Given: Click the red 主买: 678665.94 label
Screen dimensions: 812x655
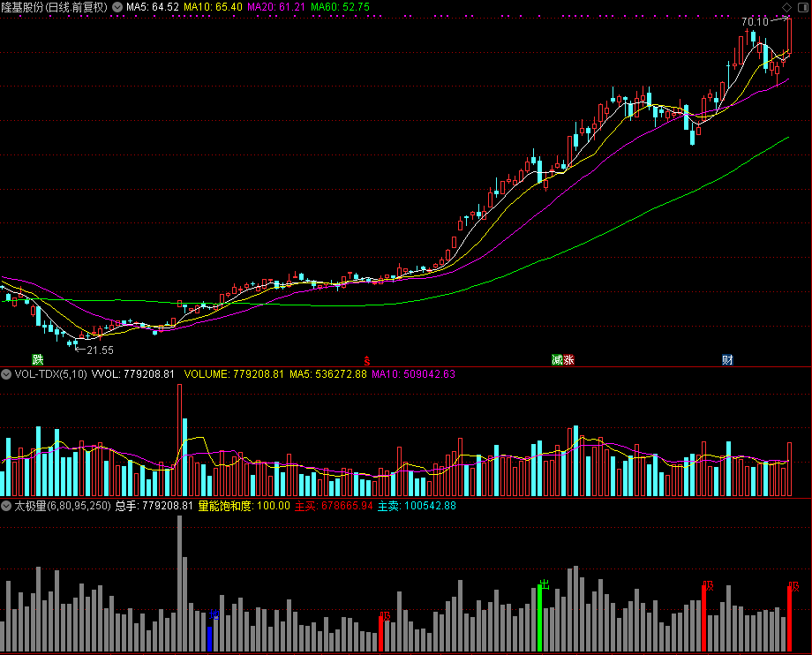Looking at the screenshot, I should (334, 506).
